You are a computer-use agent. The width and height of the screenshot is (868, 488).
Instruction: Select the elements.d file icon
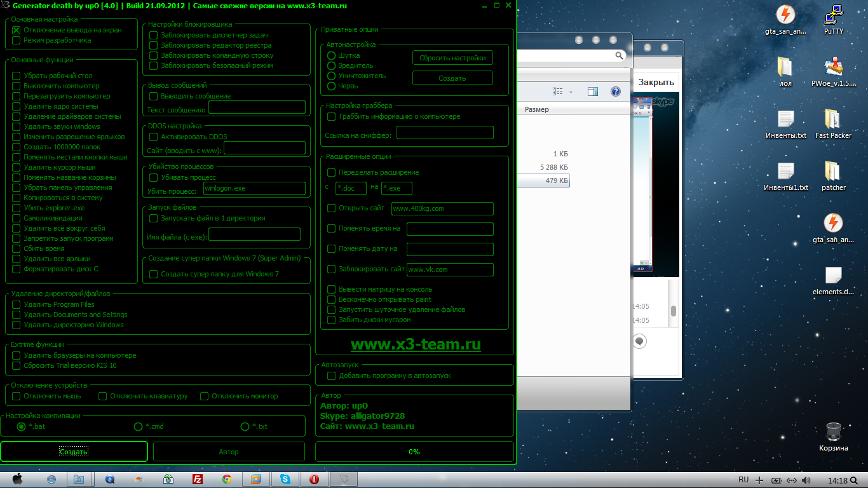tap(834, 280)
